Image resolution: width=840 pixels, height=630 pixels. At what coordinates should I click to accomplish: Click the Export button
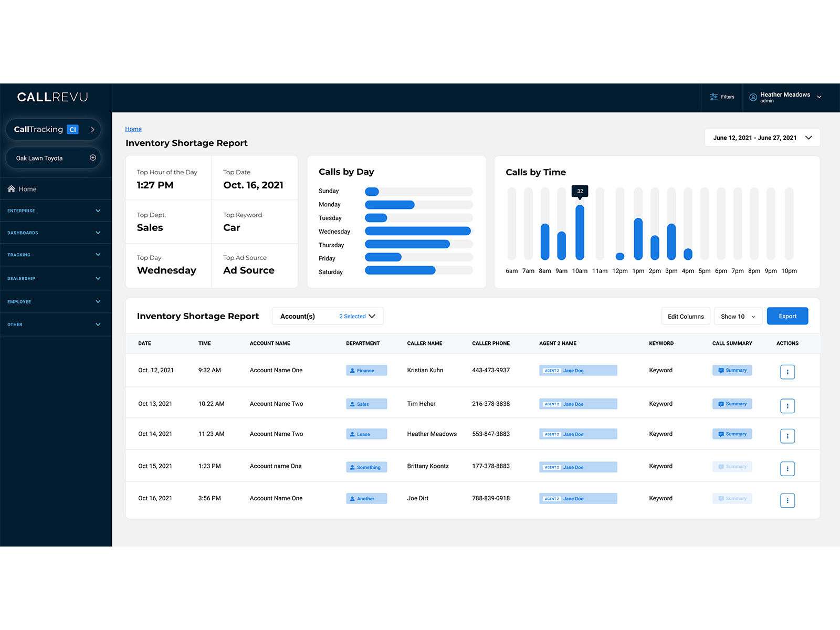click(x=787, y=316)
